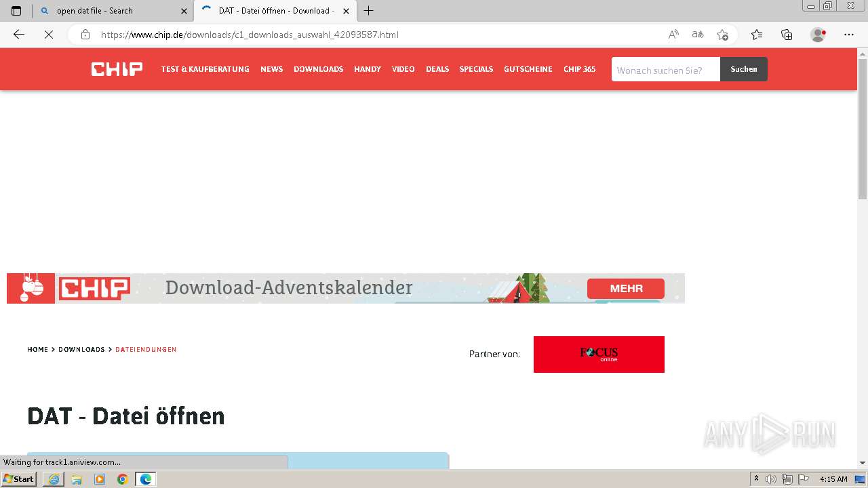Add this page to favorites star icon
The image size is (868, 488).
click(723, 35)
